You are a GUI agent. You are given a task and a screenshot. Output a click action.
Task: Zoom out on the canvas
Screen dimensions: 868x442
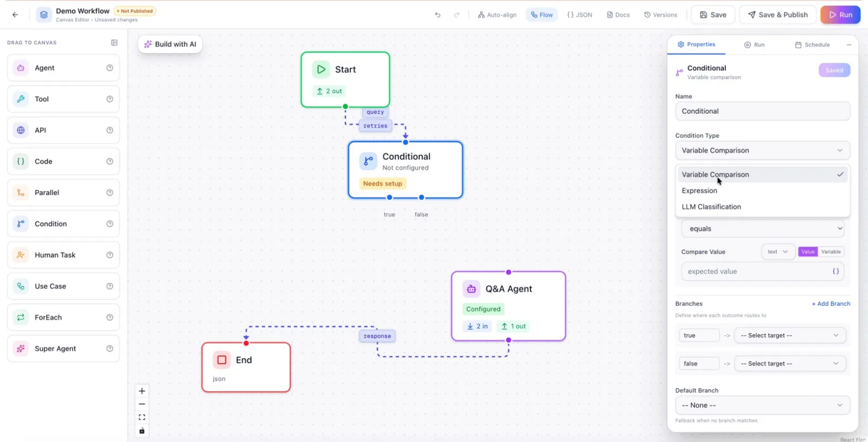pyautogui.click(x=142, y=404)
